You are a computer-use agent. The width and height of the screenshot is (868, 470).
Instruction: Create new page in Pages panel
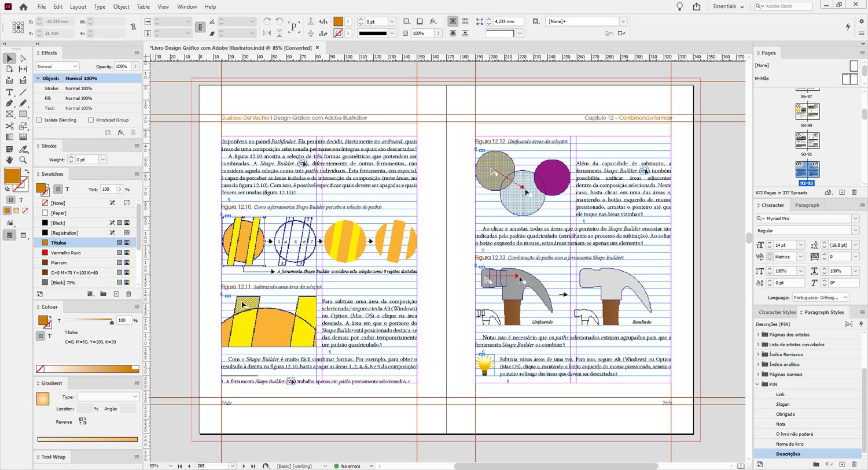click(842, 193)
